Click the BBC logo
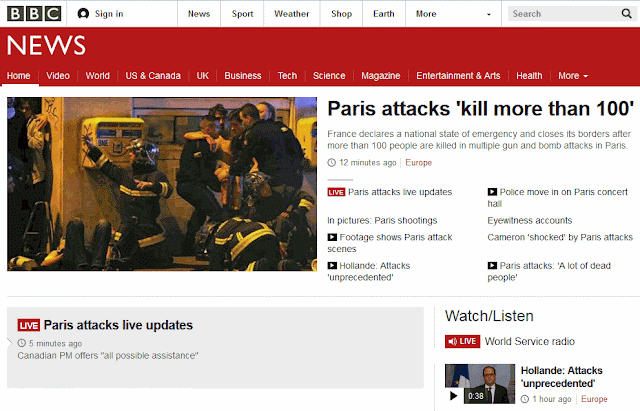Image resolution: width=640 pixels, height=411 pixels. click(x=34, y=13)
